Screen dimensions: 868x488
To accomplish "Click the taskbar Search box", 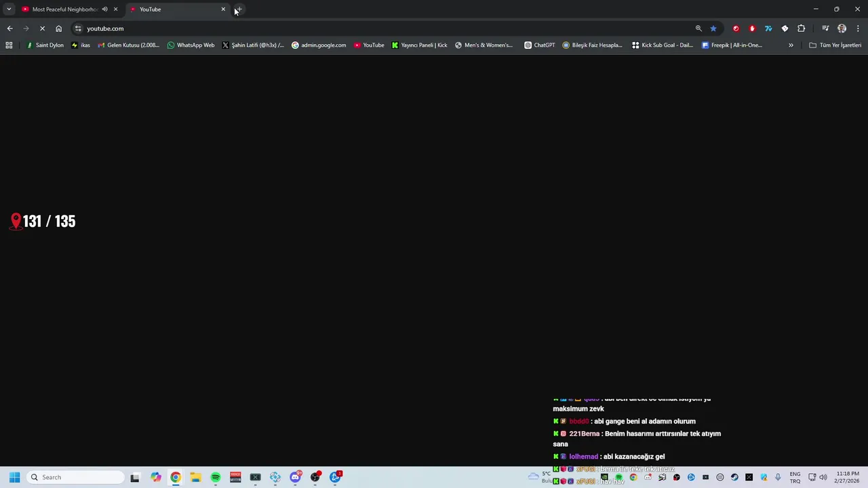I will pyautogui.click(x=75, y=477).
